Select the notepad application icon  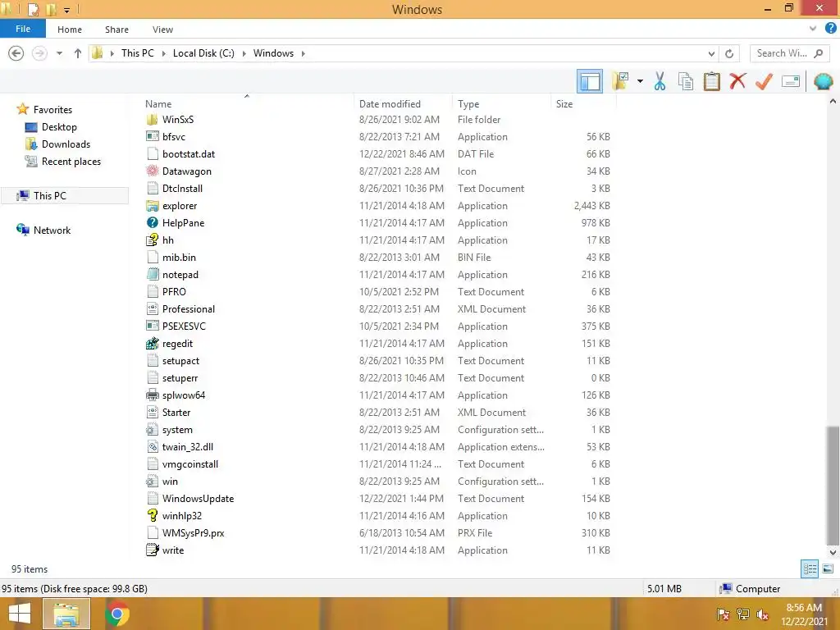(x=152, y=274)
